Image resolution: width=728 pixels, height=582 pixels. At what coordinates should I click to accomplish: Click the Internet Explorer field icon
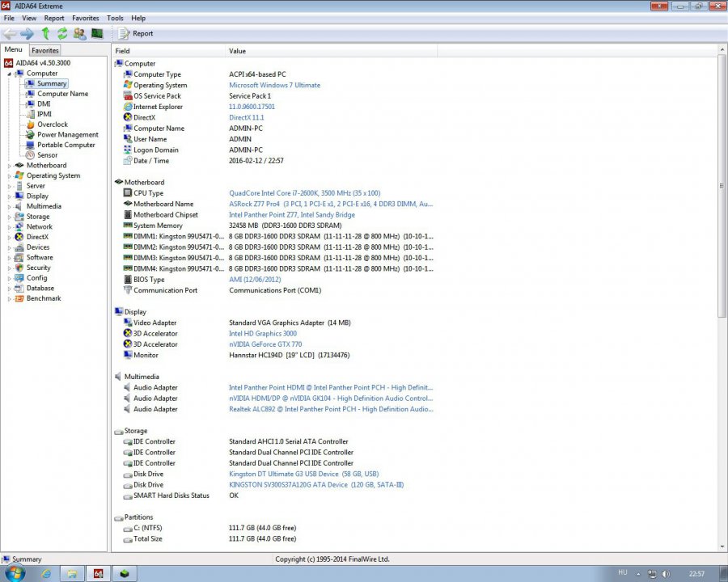coord(128,106)
